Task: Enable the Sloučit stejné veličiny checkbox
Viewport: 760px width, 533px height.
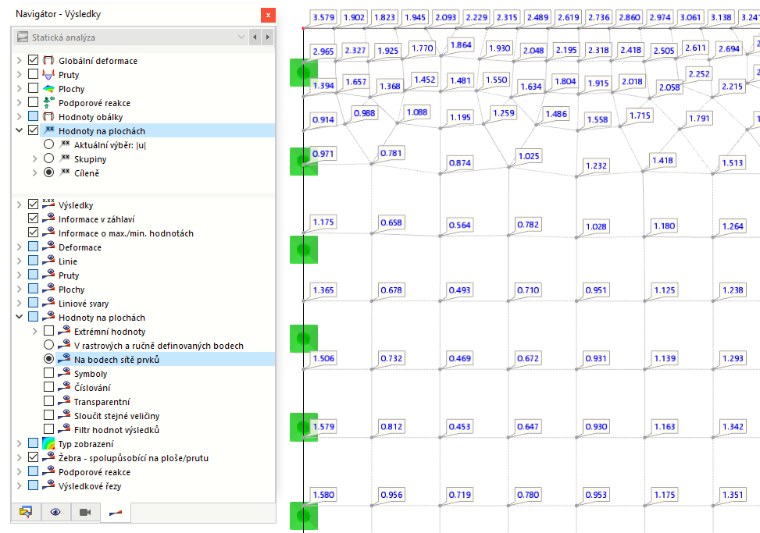Action: pyautogui.click(x=48, y=415)
